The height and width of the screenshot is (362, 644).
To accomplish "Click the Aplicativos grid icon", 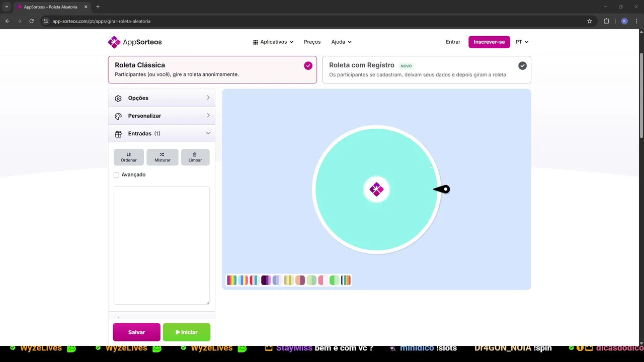I will (x=256, y=42).
